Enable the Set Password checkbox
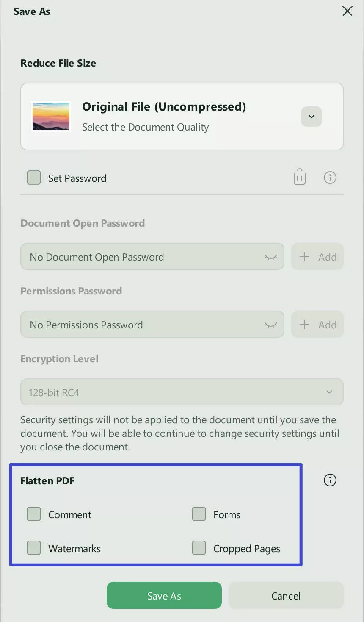Screen dimensions: 364x622 click(x=33, y=178)
